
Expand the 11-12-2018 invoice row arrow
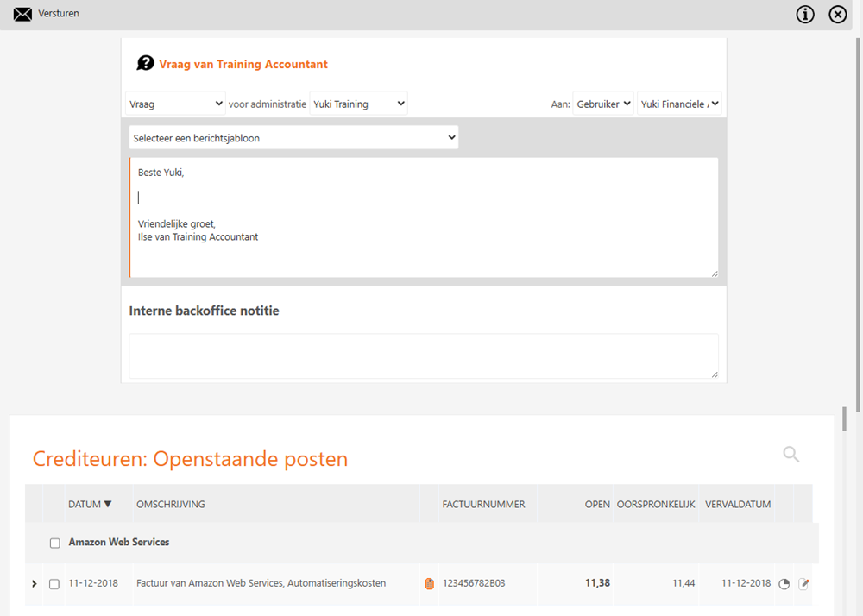35,583
